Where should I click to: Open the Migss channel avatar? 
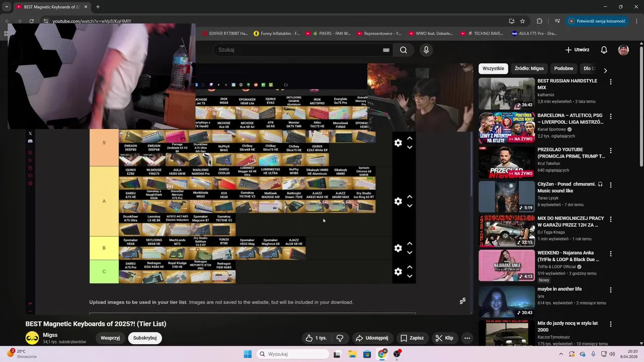coord(32,338)
